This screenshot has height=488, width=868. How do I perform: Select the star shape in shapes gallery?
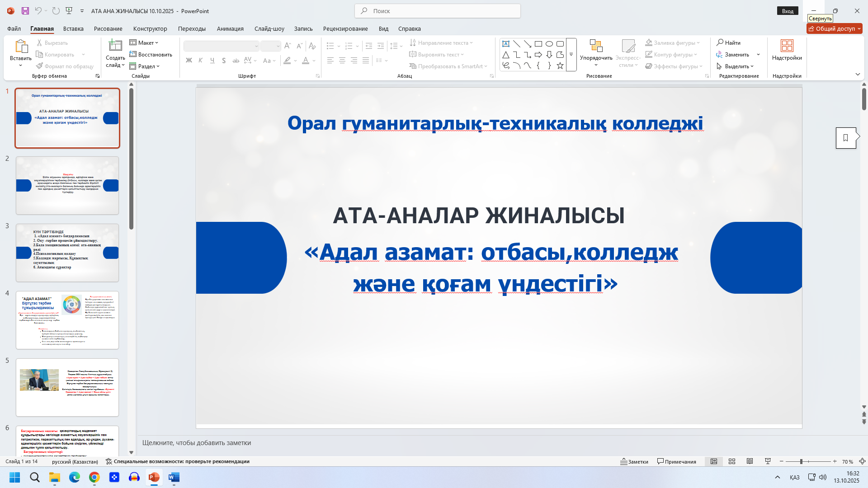tap(560, 66)
